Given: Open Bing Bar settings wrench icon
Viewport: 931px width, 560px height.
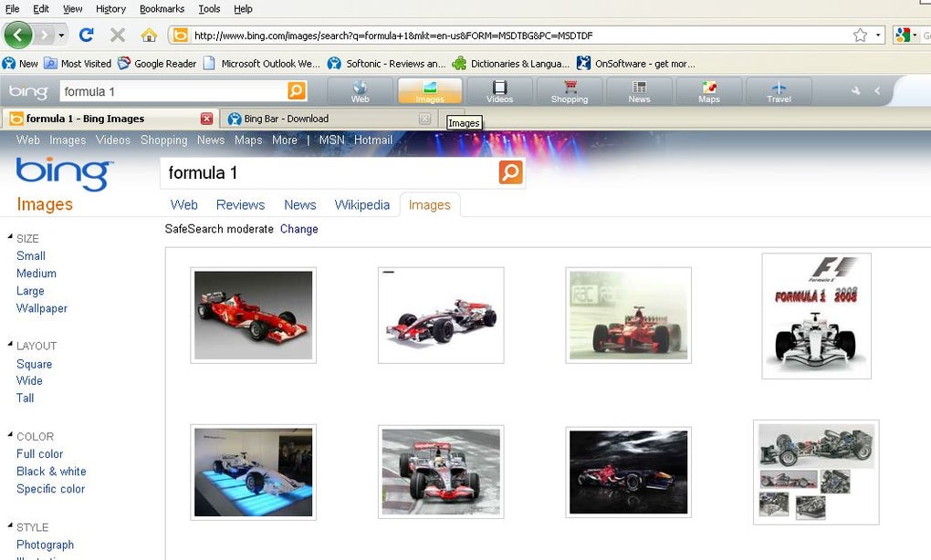Looking at the screenshot, I should point(855,91).
